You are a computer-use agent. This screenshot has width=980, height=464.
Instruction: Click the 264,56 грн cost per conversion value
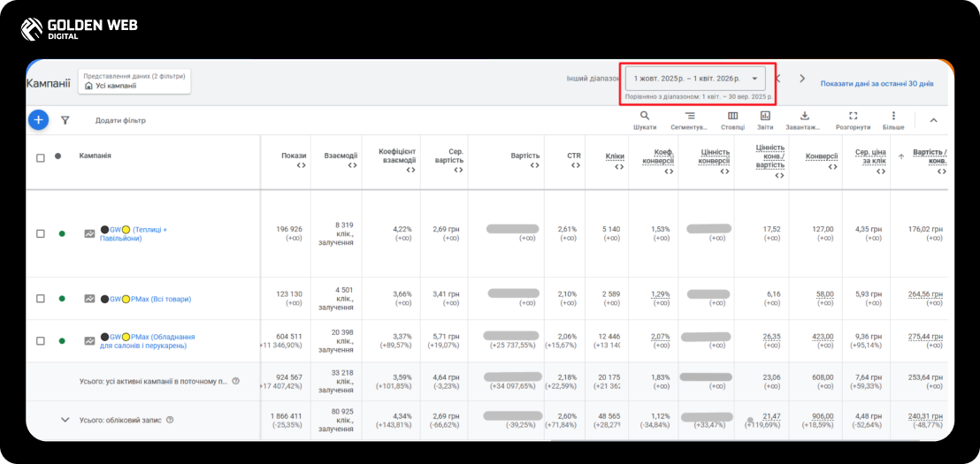point(925,294)
